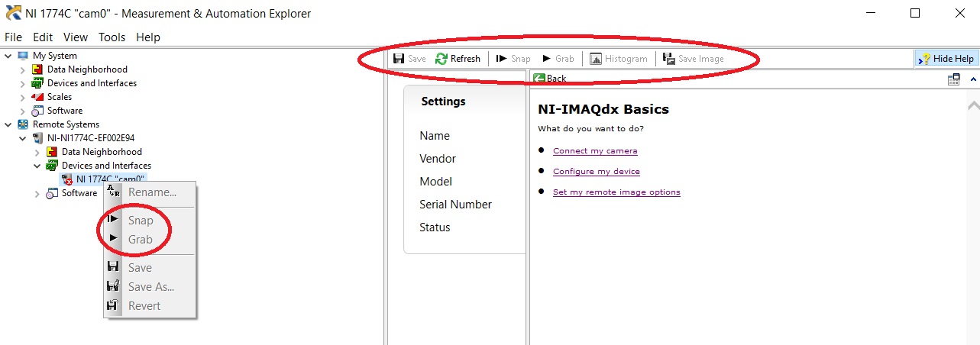Minimize the Measurement & Automation Explorer window

[x=872, y=13]
